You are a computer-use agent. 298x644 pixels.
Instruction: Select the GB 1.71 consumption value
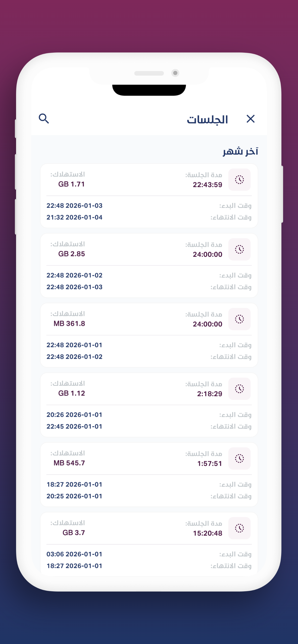[71, 184]
